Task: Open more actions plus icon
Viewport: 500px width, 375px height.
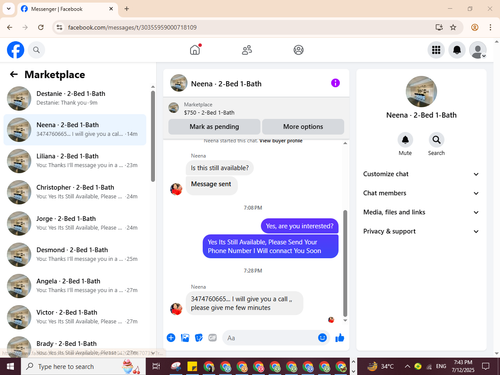Action: tap(171, 338)
